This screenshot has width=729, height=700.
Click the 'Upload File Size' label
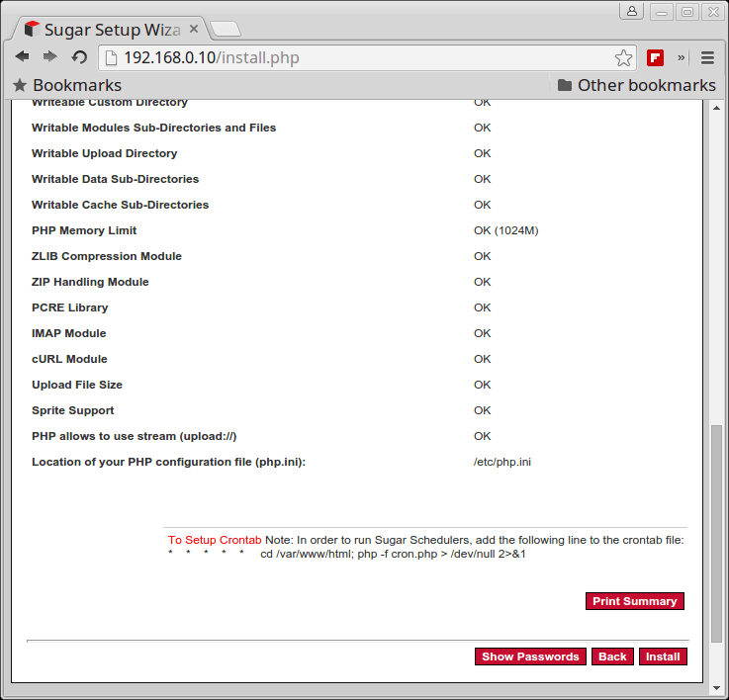pyautogui.click(x=77, y=385)
